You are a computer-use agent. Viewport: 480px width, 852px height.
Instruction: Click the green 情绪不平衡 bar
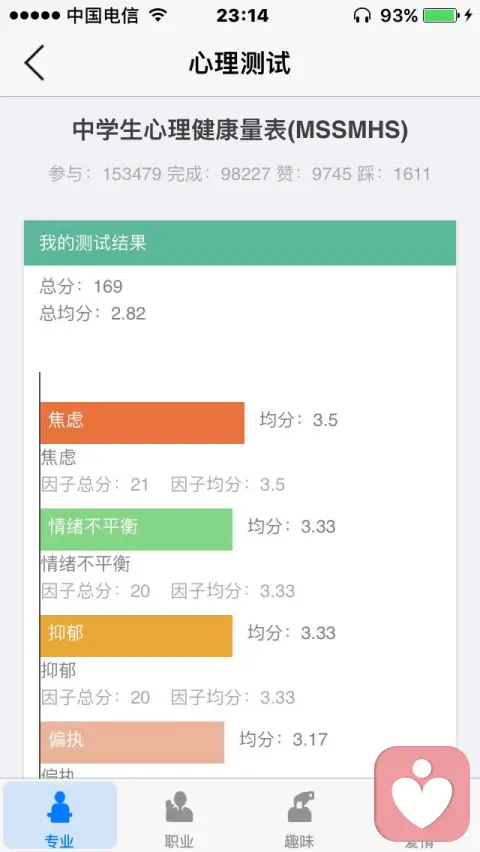136,529
